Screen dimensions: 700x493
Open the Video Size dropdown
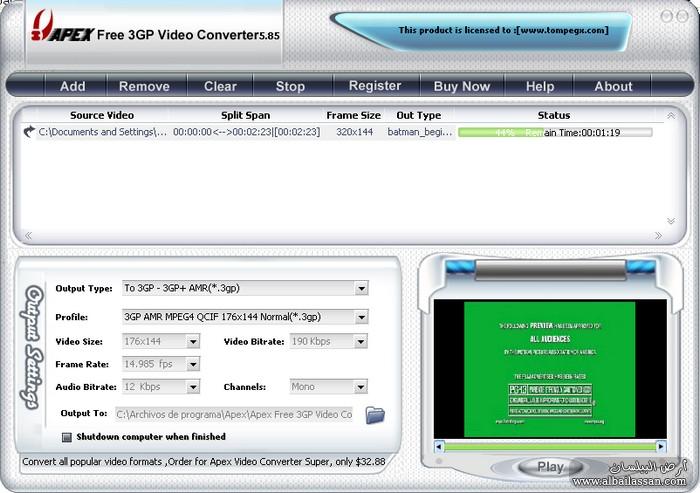(x=193, y=342)
